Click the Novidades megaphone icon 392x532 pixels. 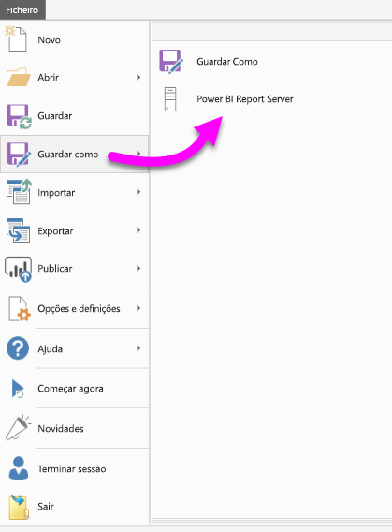tap(18, 427)
